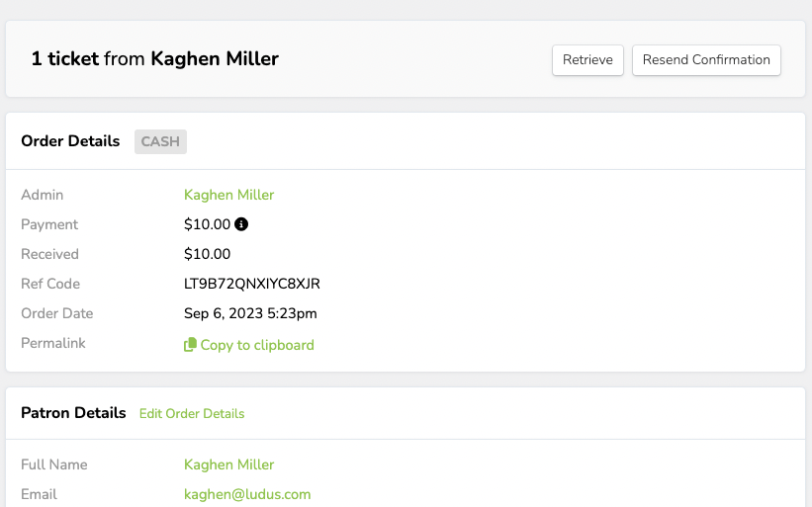Screen dimensions: 812x507
Task: Click the $10.00 Payment amount
Action: (207, 224)
